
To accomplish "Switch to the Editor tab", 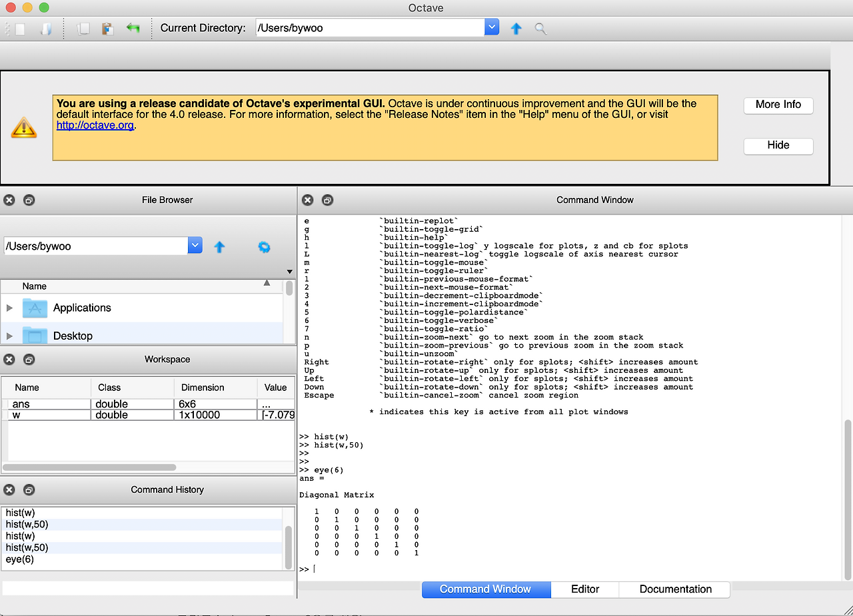I will tap(584, 589).
